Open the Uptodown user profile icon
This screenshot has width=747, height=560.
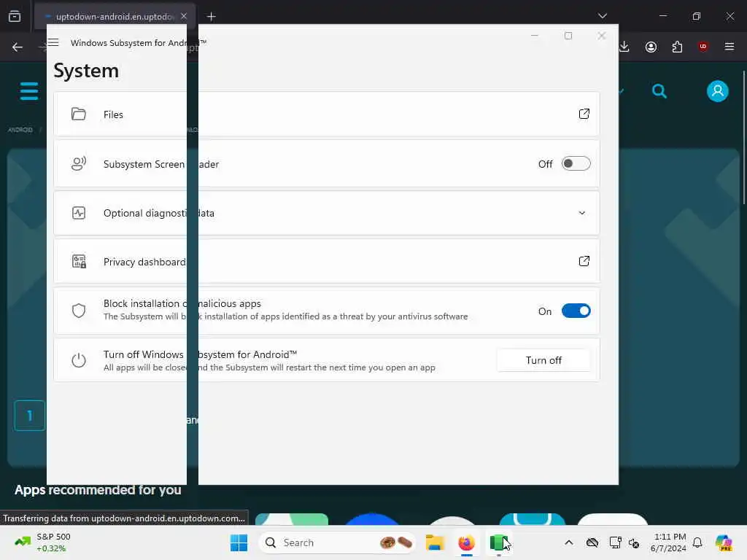(x=718, y=91)
